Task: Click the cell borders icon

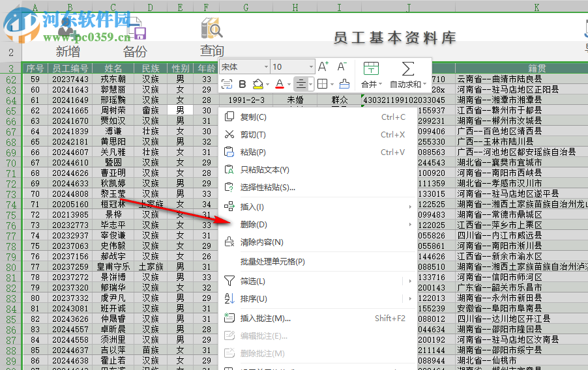Action: [323, 84]
